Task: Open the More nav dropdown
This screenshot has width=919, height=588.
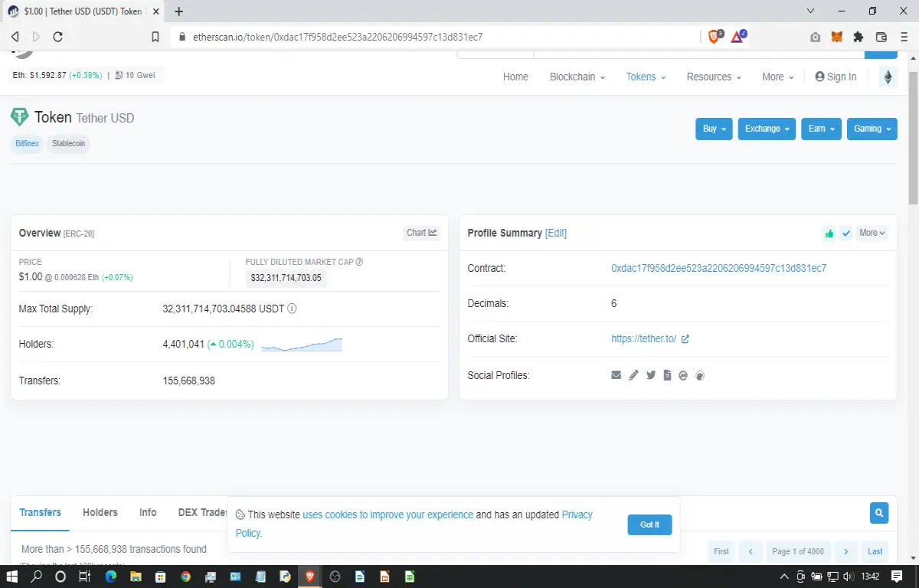Action: (777, 77)
